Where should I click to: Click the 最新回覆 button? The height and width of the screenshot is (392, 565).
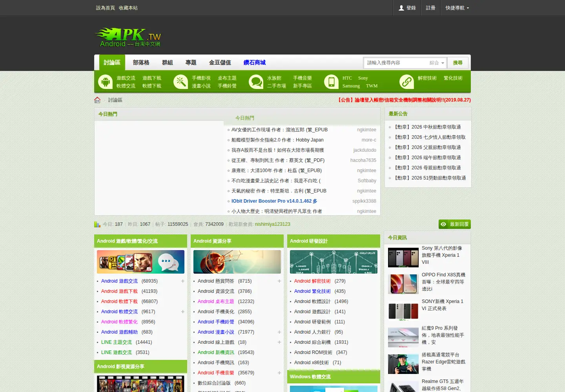click(455, 224)
